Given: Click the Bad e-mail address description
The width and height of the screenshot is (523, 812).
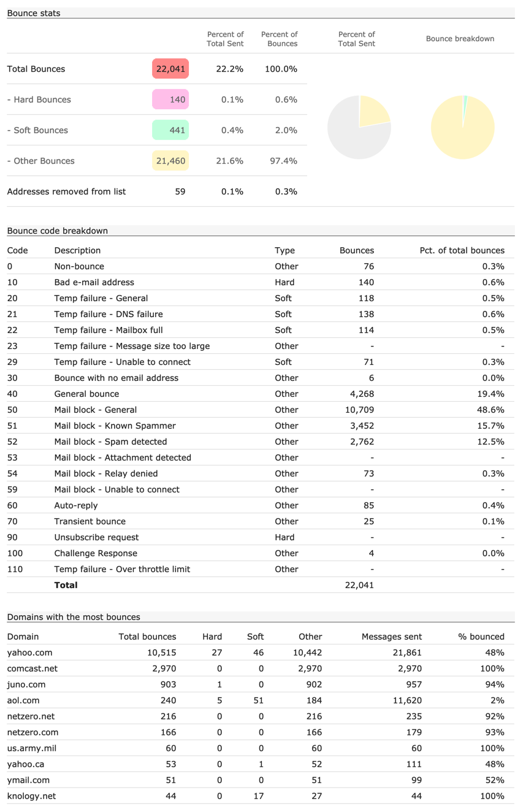Looking at the screenshot, I should 94,282.
